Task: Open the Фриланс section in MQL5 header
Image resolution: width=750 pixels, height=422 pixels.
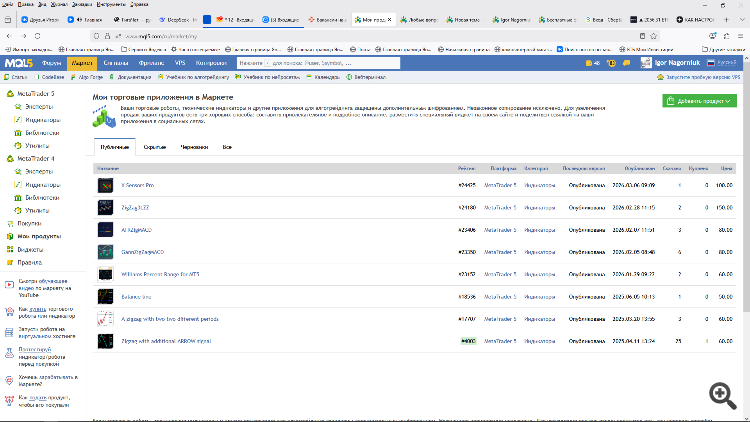Action: click(x=151, y=63)
